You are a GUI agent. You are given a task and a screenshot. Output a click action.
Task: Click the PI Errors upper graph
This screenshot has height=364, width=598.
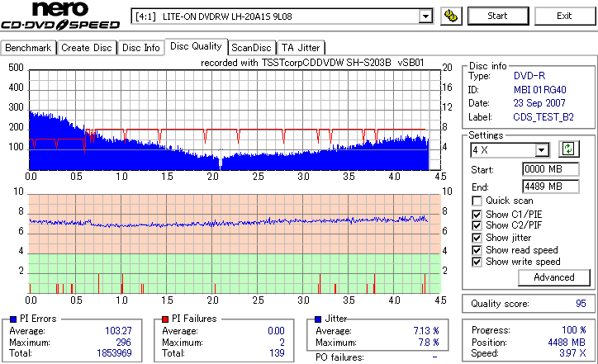pos(235,120)
